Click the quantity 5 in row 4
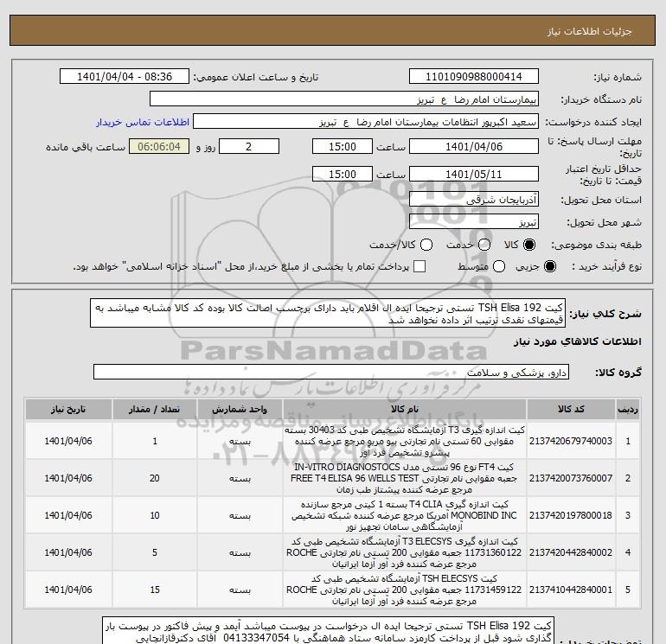 click(x=155, y=552)
